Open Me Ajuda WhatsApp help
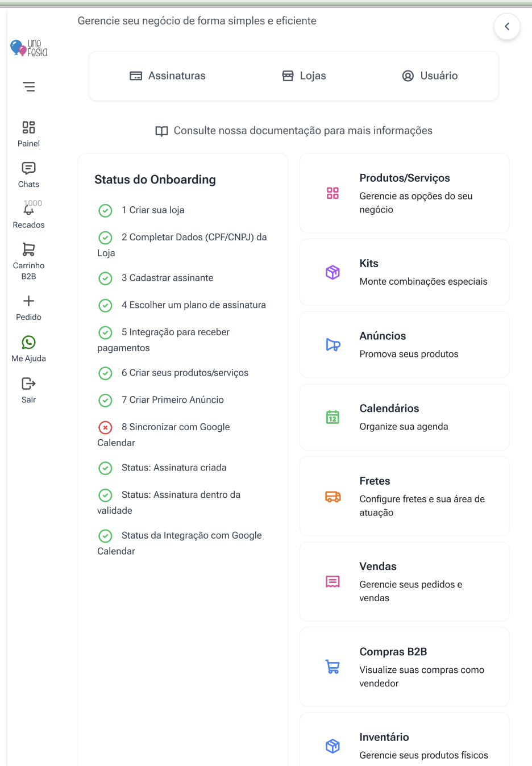This screenshot has height=766, width=532. pos(28,342)
